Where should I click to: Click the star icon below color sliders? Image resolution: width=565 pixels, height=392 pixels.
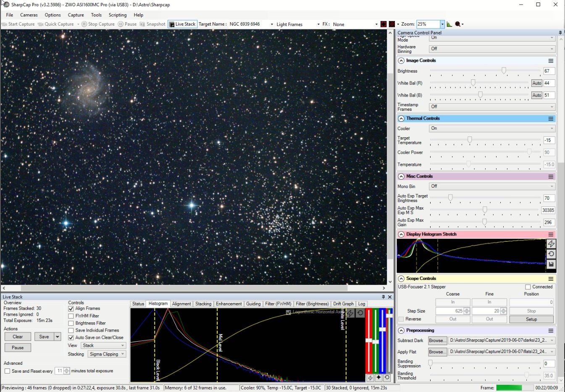coord(378,378)
